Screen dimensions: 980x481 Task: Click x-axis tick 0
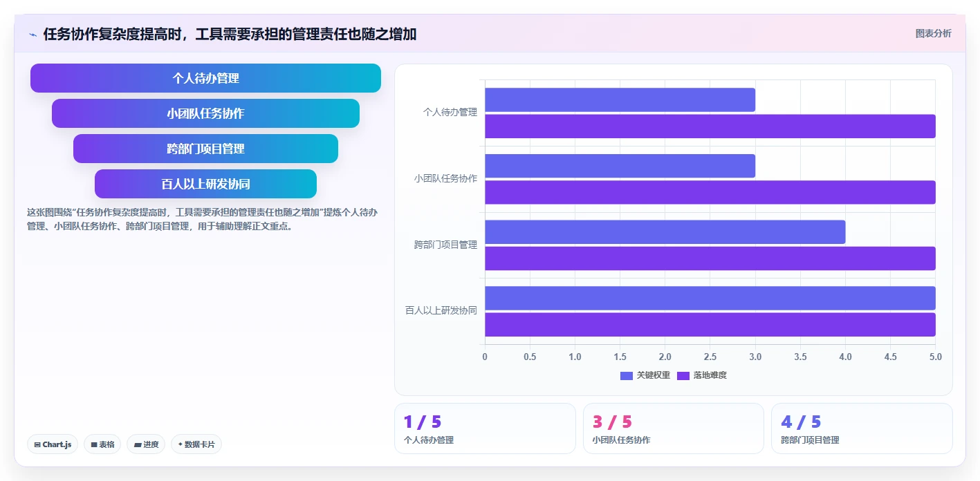pyautogui.click(x=485, y=357)
